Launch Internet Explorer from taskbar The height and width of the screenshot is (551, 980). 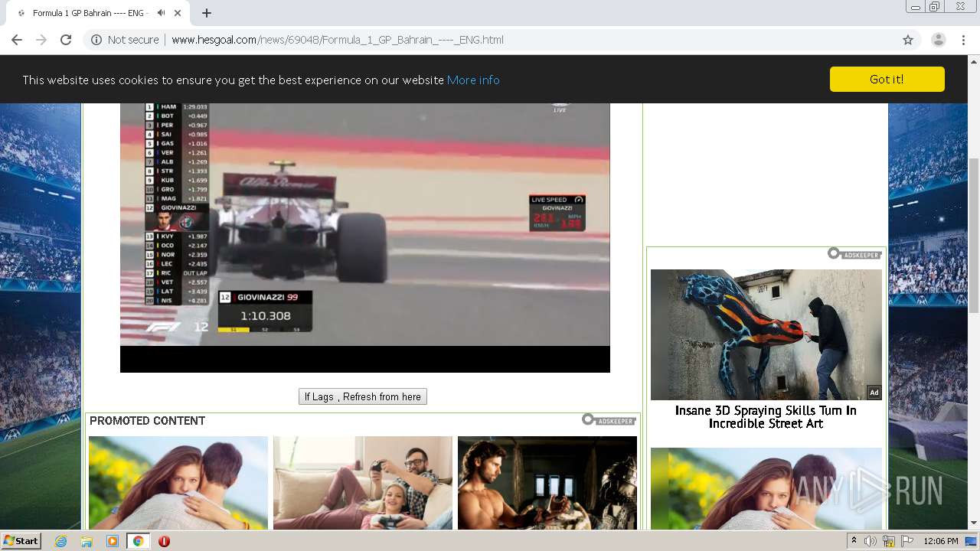click(x=60, y=541)
